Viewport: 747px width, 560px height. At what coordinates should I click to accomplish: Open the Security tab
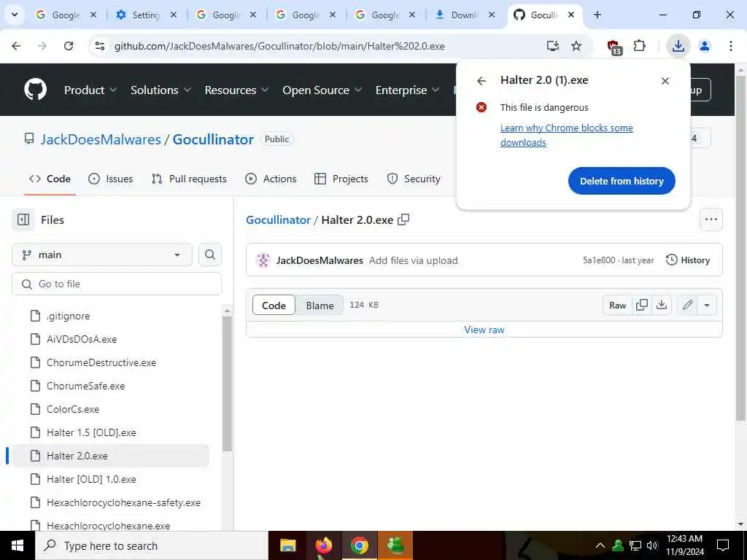pos(414,179)
